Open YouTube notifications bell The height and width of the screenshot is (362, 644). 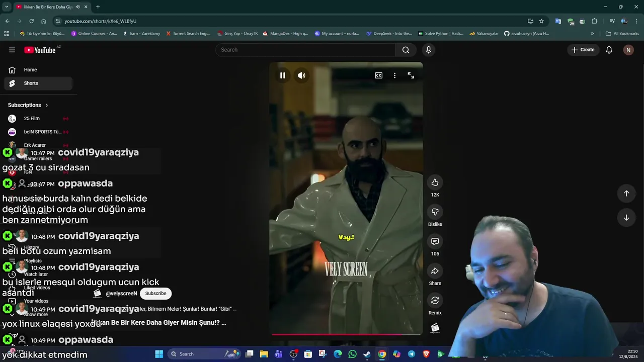point(609,50)
